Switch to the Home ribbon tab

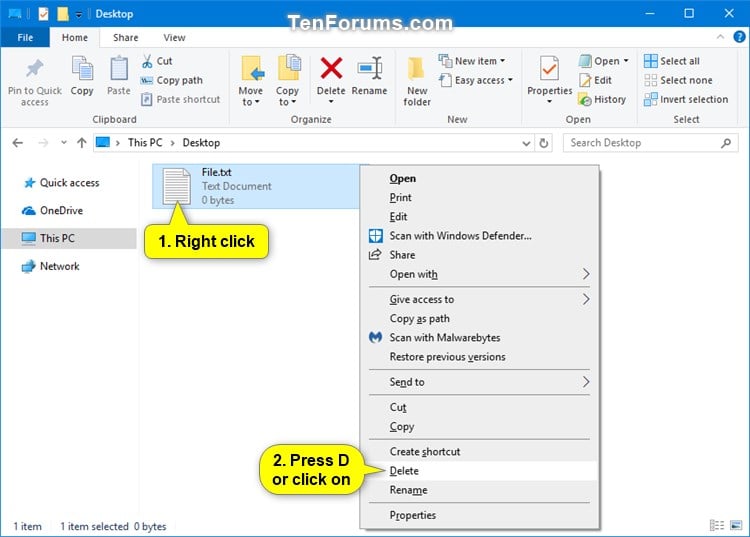[x=75, y=37]
